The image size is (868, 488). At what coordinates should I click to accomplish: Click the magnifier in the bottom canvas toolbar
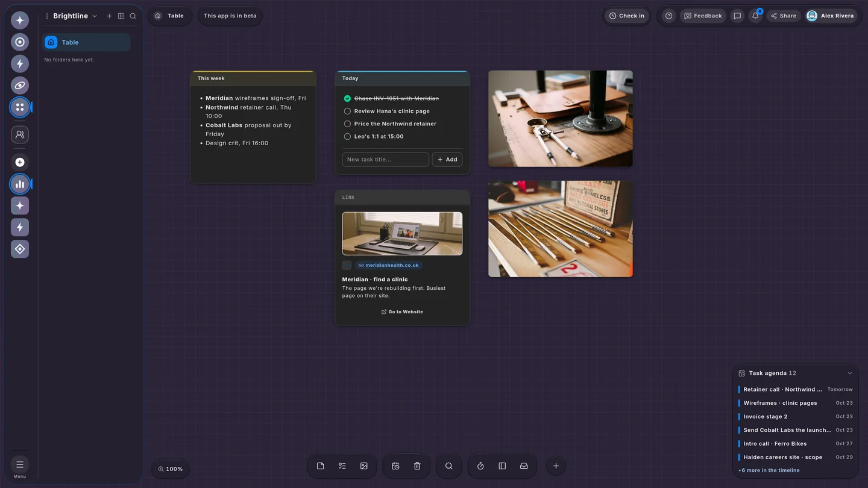(x=449, y=466)
